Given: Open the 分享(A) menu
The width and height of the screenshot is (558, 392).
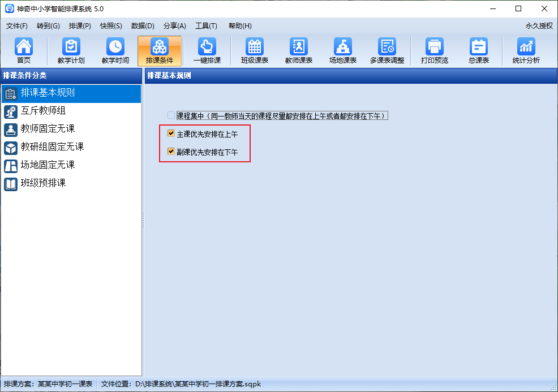Looking at the screenshot, I should (x=174, y=26).
